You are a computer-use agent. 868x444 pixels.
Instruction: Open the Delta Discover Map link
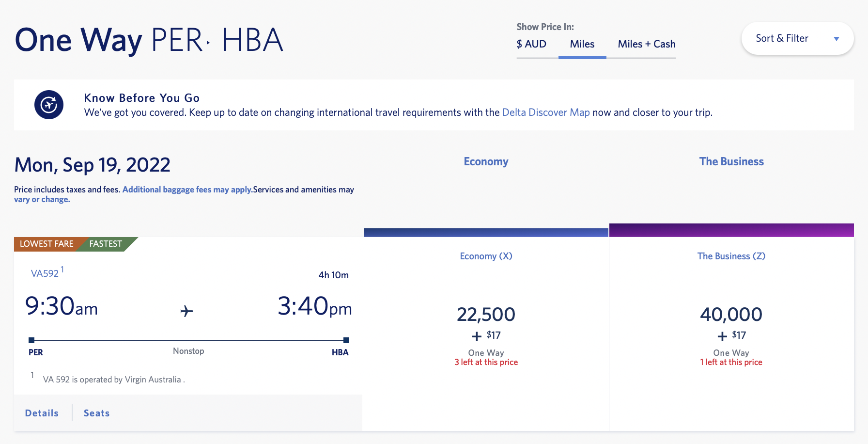click(546, 112)
